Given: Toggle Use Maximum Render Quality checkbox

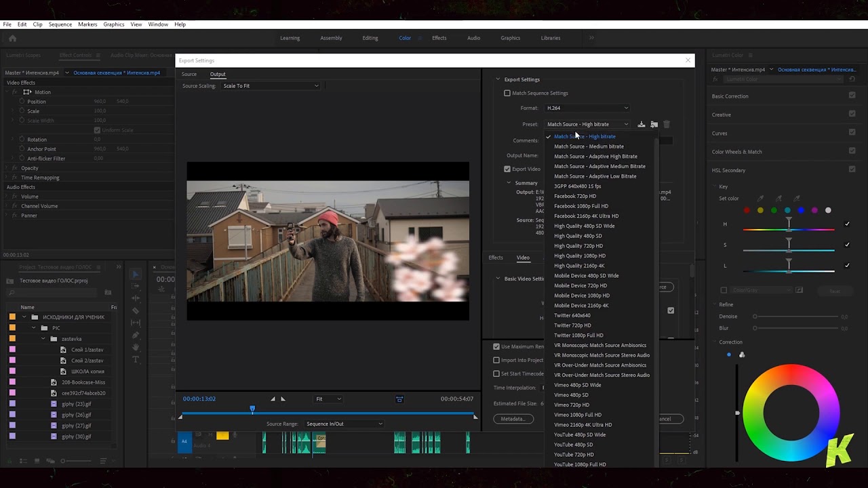Looking at the screenshot, I should pos(496,346).
